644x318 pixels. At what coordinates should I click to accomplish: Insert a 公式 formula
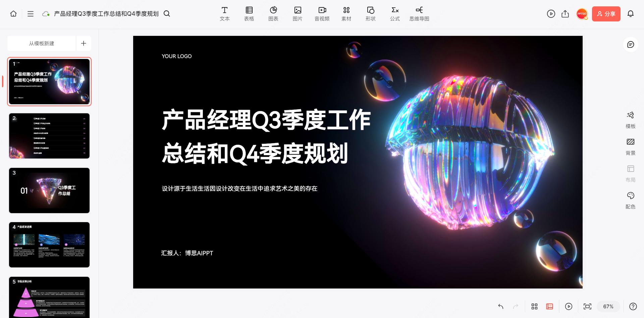pos(394,14)
